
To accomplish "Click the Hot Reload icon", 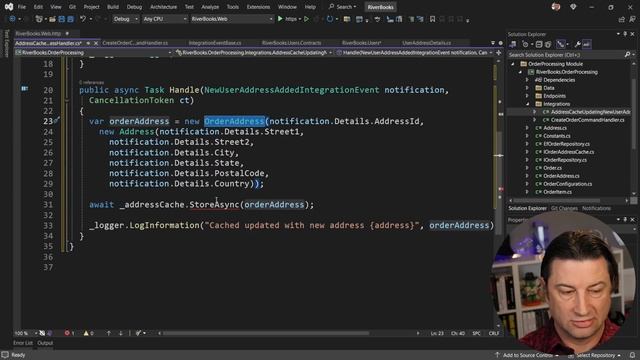I will (329, 19).
